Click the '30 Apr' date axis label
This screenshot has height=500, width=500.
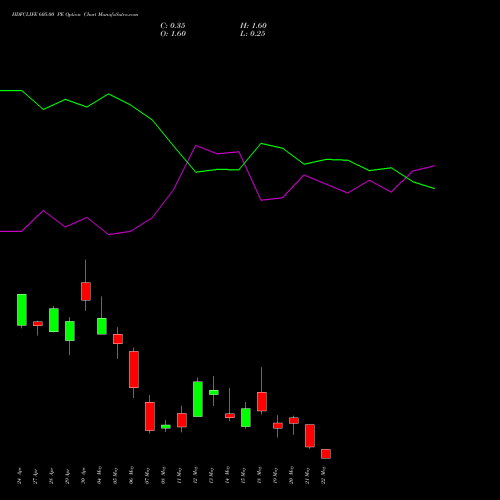tap(84, 476)
